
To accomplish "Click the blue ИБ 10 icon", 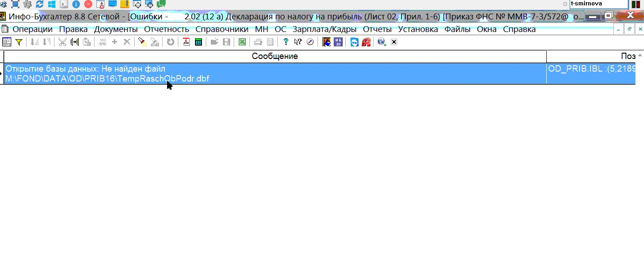I will tap(339, 42).
